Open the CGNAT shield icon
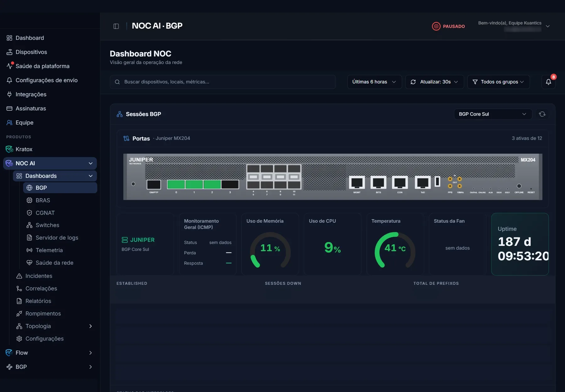Viewport: 565px width, 392px height. click(x=30, y=213)
